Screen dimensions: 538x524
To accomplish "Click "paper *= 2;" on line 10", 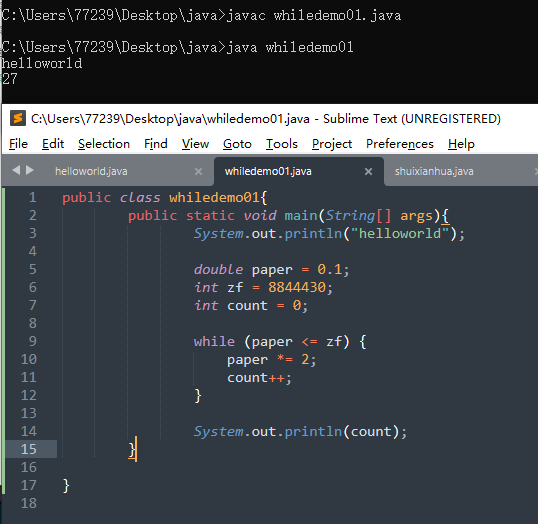I will tap(271, 360).
